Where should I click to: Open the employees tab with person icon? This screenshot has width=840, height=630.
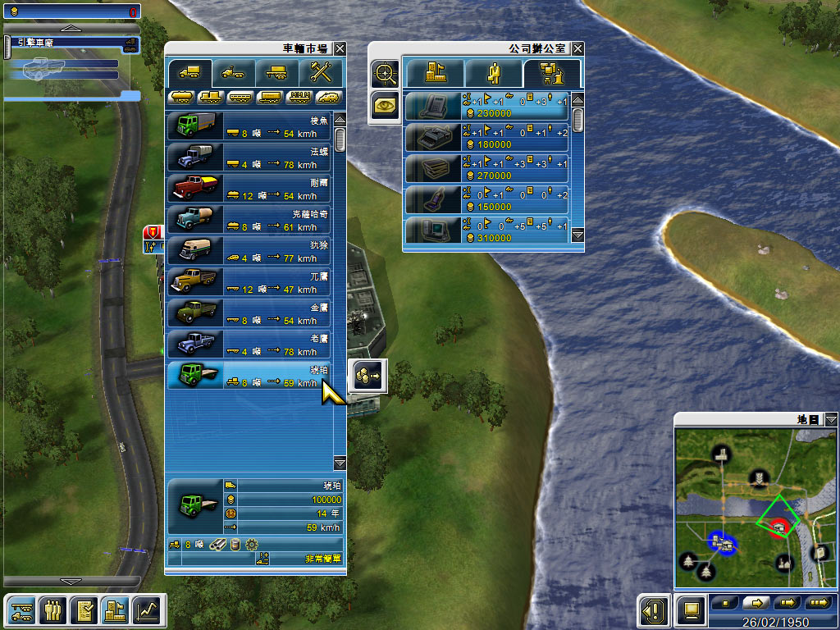tap(493, 73)
